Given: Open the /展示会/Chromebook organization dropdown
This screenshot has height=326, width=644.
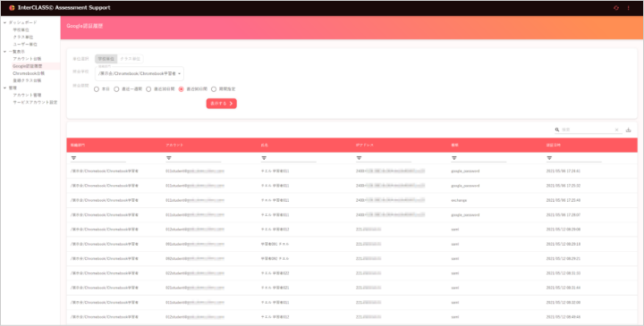Looking at the screenshot, I should [x=140, y=73].
